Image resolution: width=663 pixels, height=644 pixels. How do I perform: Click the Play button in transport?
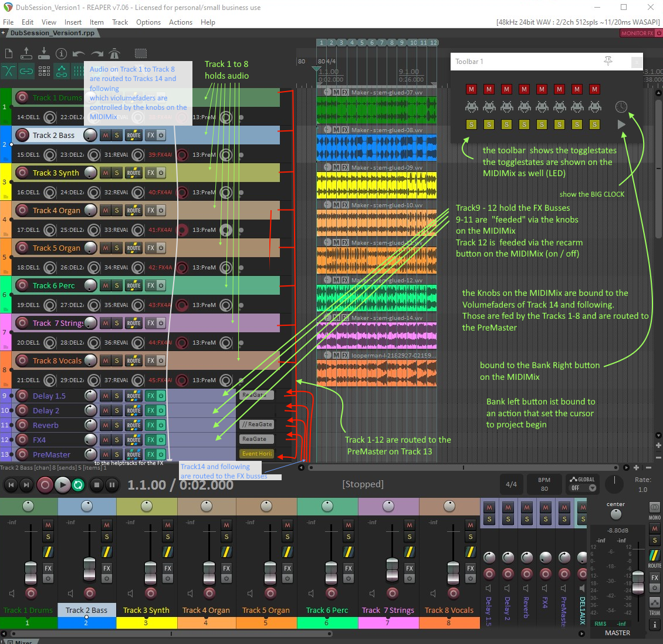coord(62,485)
